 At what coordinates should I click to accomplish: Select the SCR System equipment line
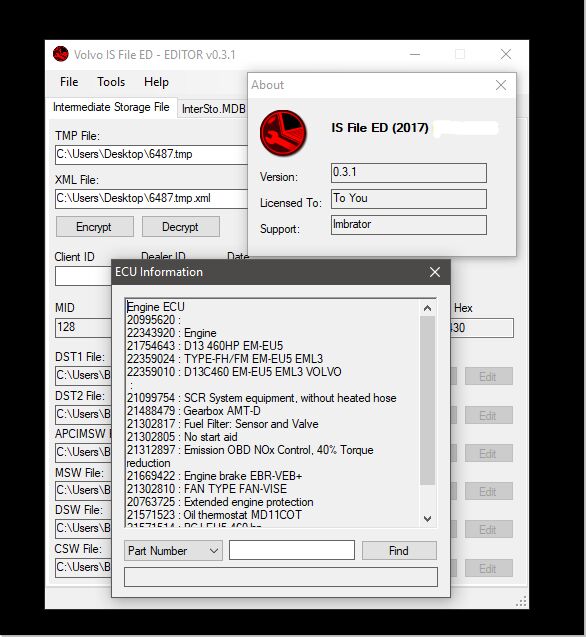(x=261, y=398)
